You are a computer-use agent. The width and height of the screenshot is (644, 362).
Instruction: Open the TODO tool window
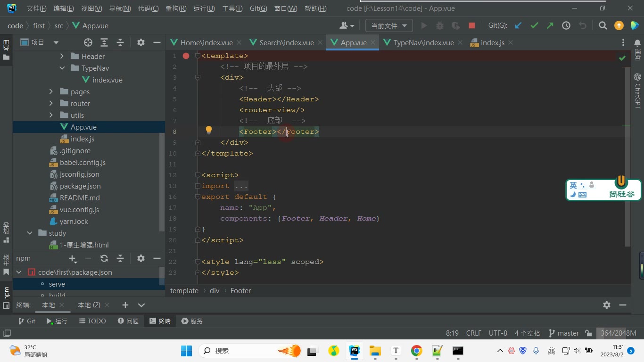[x=92, y=321]
